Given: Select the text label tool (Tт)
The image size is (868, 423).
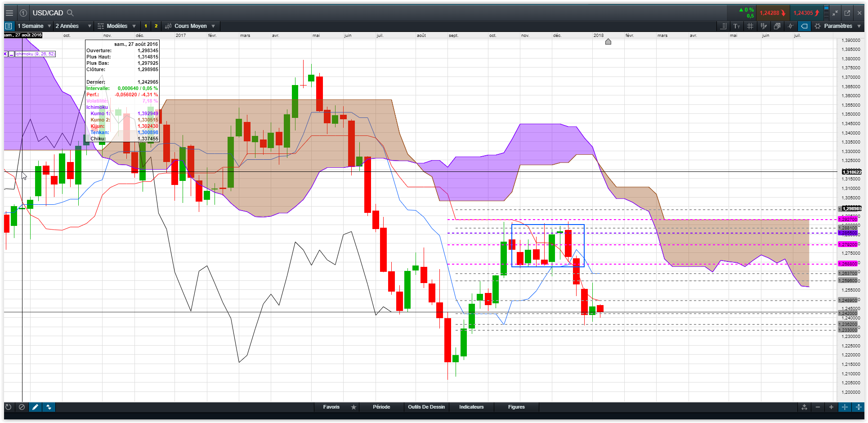Looking at the screenshot, I should tap(737, 26).
